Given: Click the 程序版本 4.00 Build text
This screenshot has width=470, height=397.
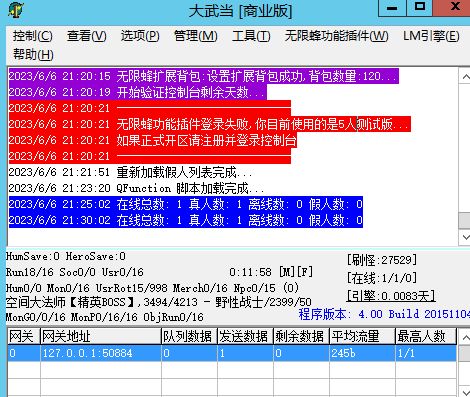Looking at the screenshot, I should pyautogui.click(x=384, y=314).
